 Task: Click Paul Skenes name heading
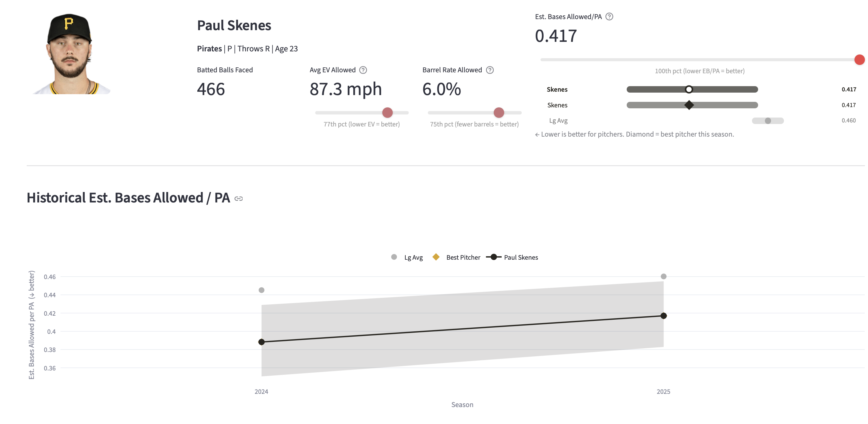pos(234,26)
